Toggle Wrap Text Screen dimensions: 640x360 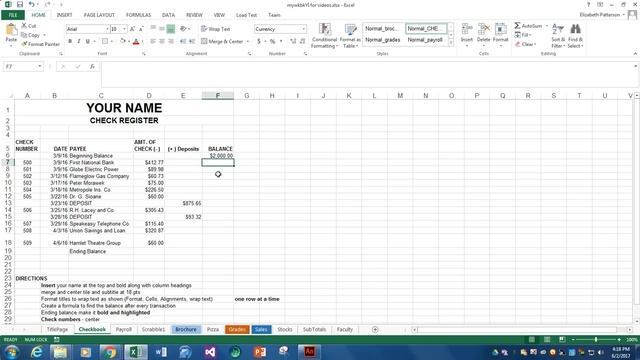(x=216, y=29)
